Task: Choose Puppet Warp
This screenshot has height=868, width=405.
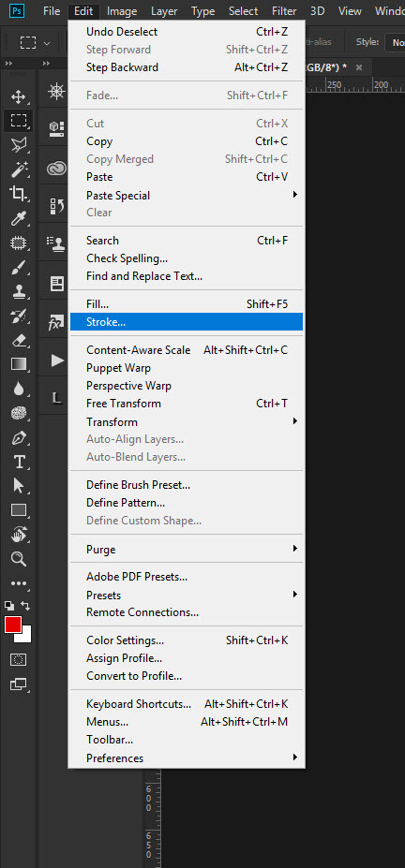Action: tap(187, 368)
